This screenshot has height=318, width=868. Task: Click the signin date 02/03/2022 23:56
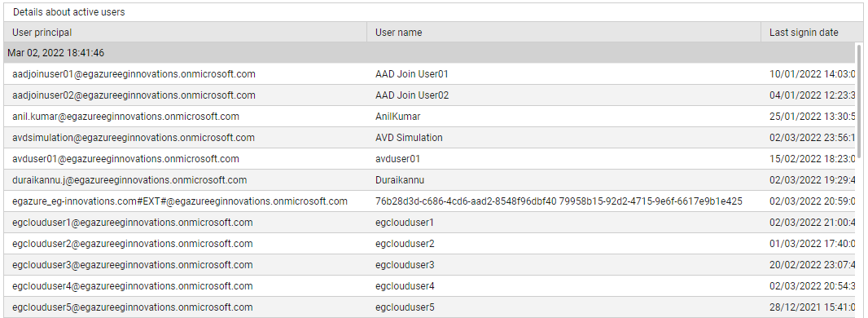813,138
